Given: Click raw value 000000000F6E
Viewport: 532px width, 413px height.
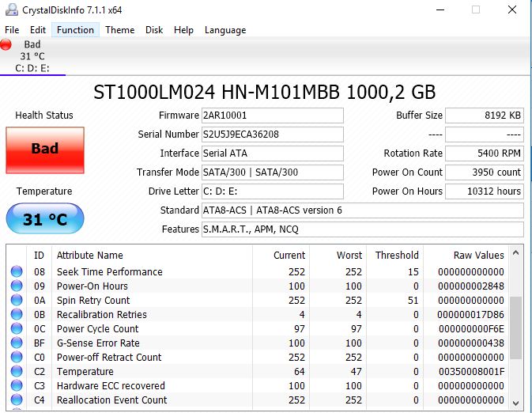Looking at the screenshot, I should click(471, 329).
